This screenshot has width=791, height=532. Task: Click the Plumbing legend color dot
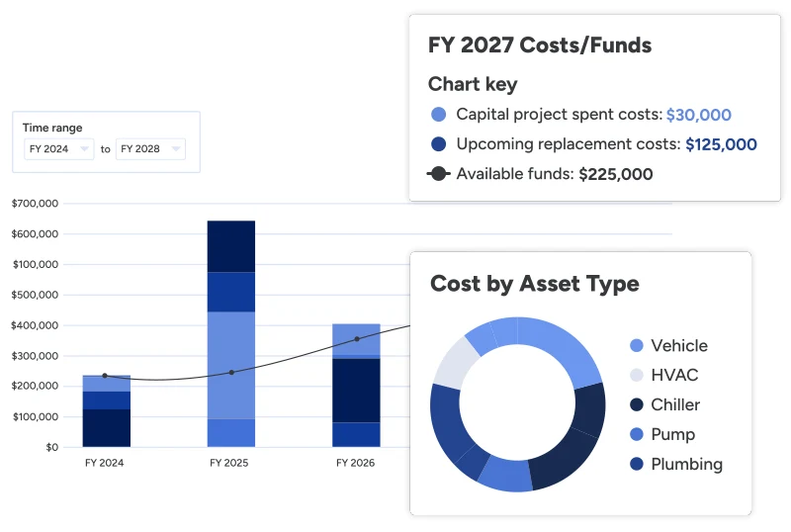pos(637,464)
